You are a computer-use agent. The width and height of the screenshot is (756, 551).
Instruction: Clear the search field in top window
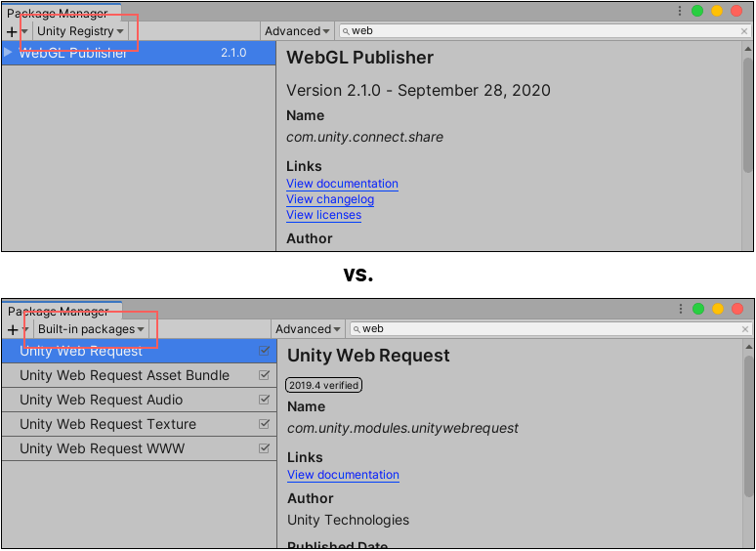[744, 31]
